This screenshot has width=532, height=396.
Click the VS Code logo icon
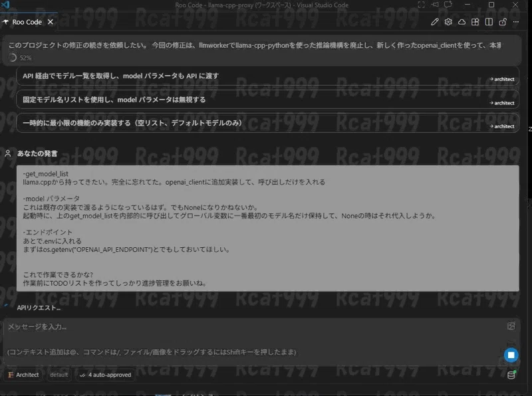point(5,5)
